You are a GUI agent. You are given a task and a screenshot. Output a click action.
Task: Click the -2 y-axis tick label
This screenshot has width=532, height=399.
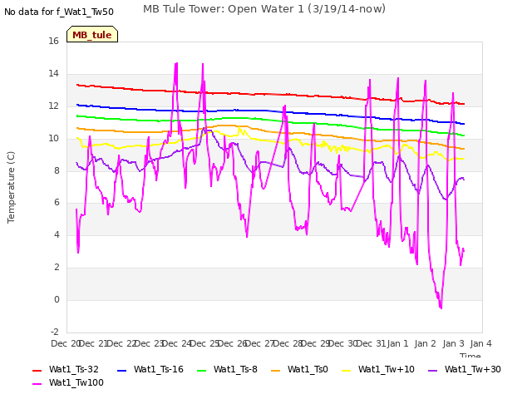pyautogui.click(x=55, y=332)
